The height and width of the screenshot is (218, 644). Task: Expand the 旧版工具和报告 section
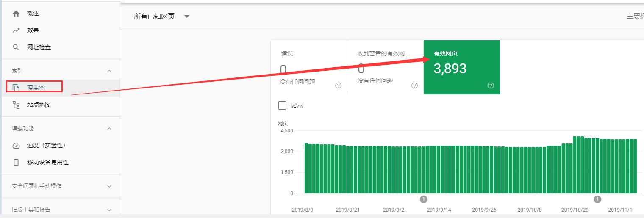click(x=109, y=210)
